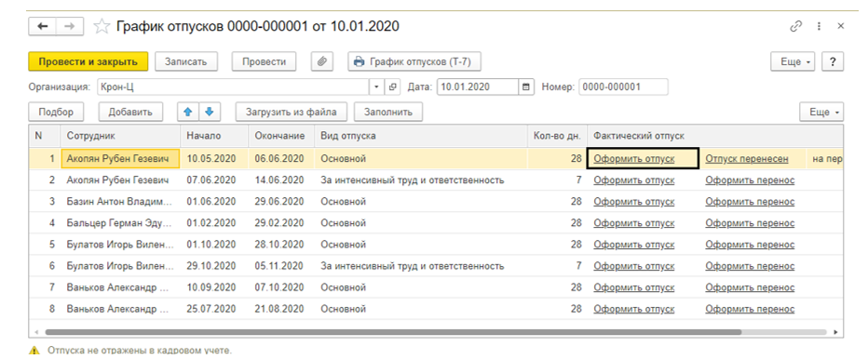Open the three-dot window menu
This screenshot has width=868, height=359.
819,27
